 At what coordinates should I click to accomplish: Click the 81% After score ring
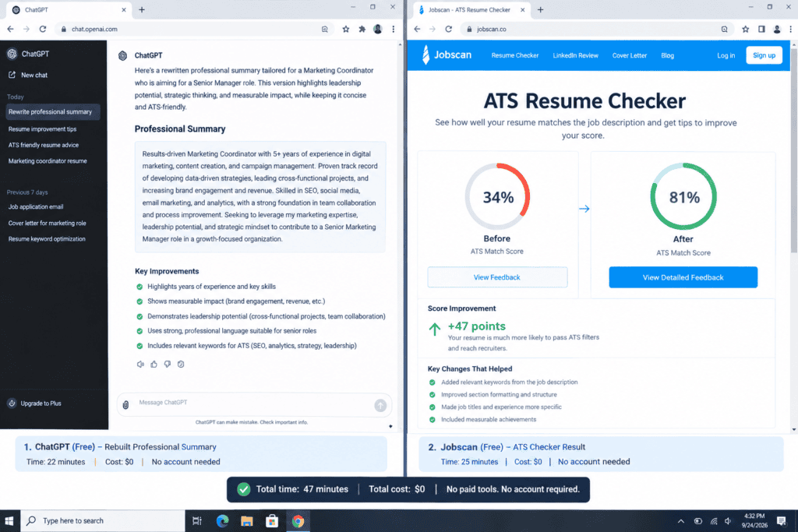click(x=683, y=196)
